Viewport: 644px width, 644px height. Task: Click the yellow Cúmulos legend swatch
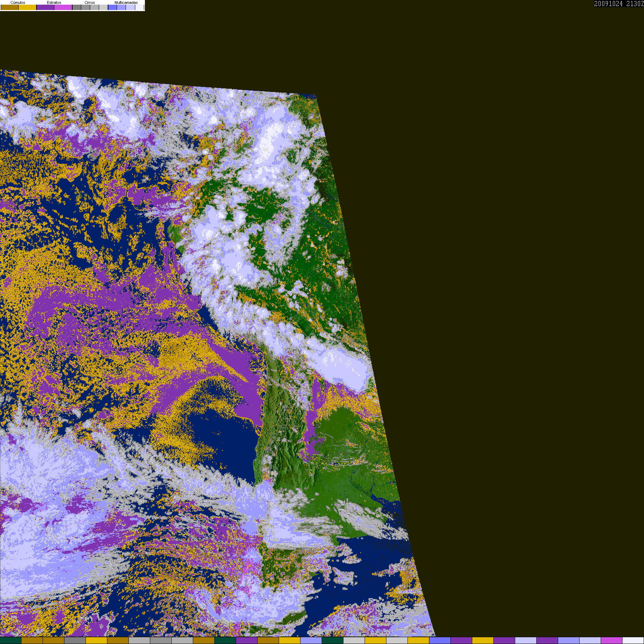pos(28,7)
